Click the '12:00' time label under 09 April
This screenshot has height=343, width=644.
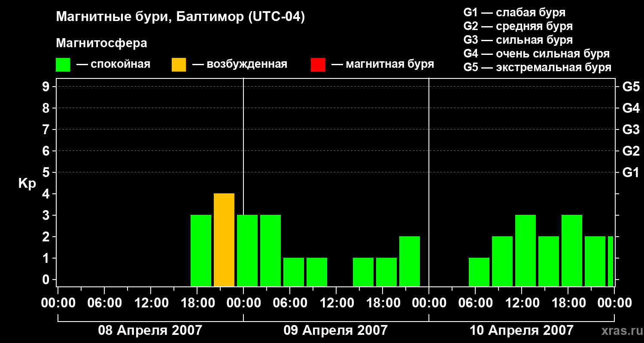coord(337,303)
